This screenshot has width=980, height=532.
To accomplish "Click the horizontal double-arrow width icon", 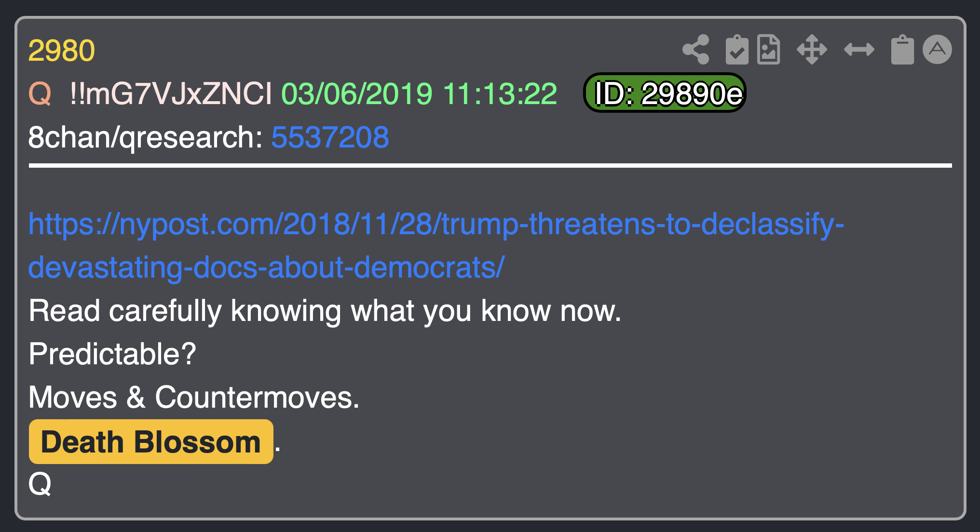I will (x=859, y=50).
